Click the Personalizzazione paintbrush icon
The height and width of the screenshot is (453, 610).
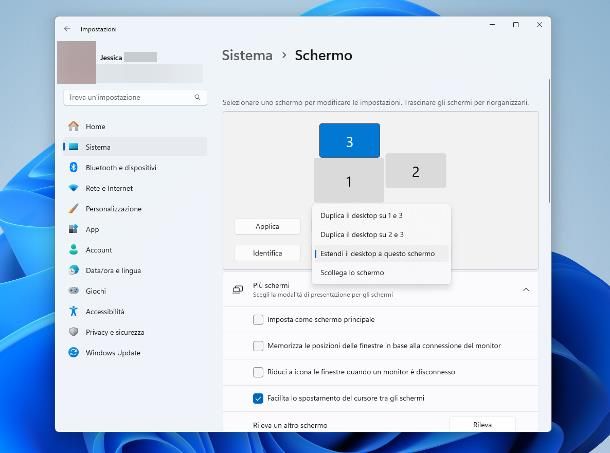(x=74, y=209)
